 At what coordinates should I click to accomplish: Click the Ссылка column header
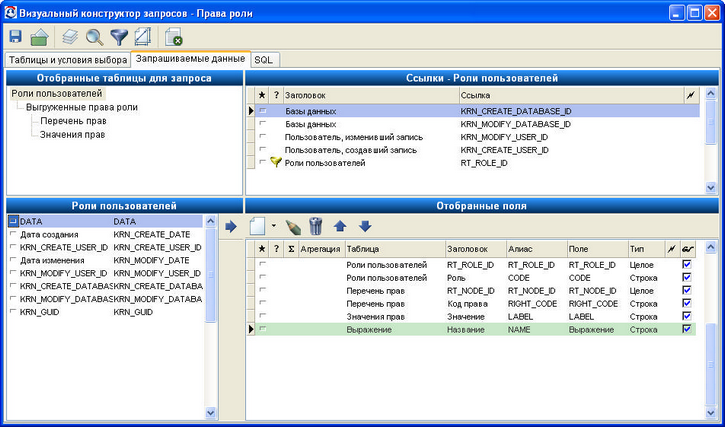pyautogui.click(x=572, y=95)
